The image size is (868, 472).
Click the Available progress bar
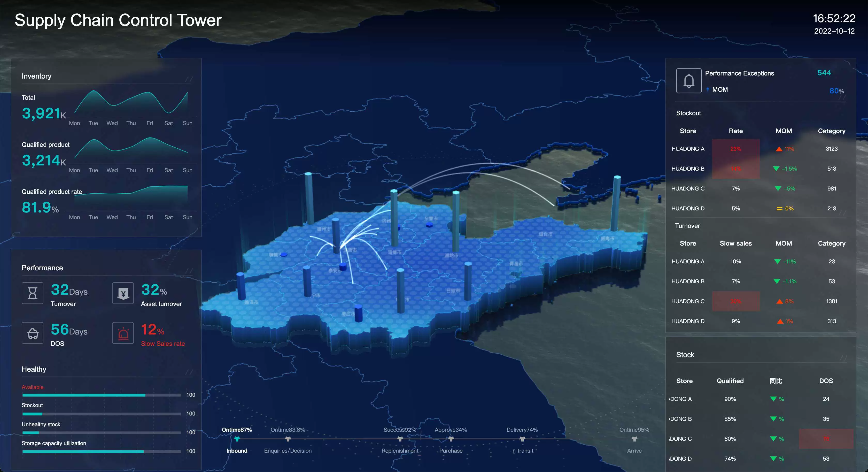[101, 395]
